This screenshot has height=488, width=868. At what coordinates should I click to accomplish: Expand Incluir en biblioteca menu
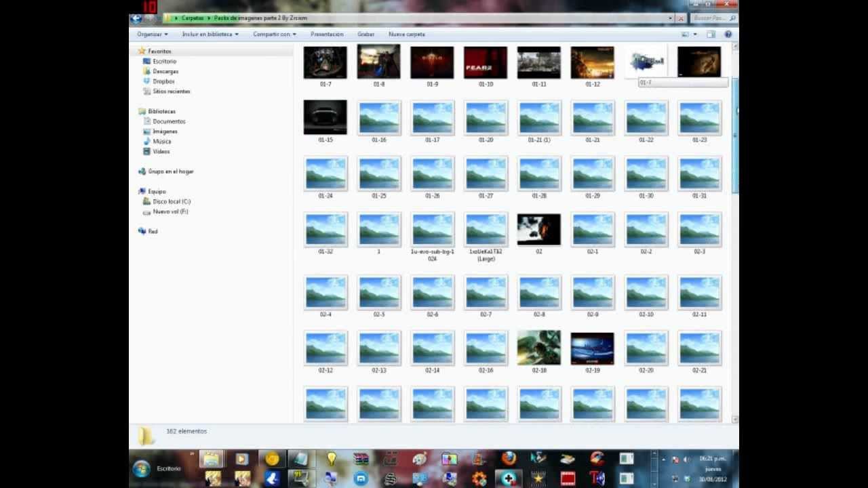pyautogui.click(x=210, y=34)
